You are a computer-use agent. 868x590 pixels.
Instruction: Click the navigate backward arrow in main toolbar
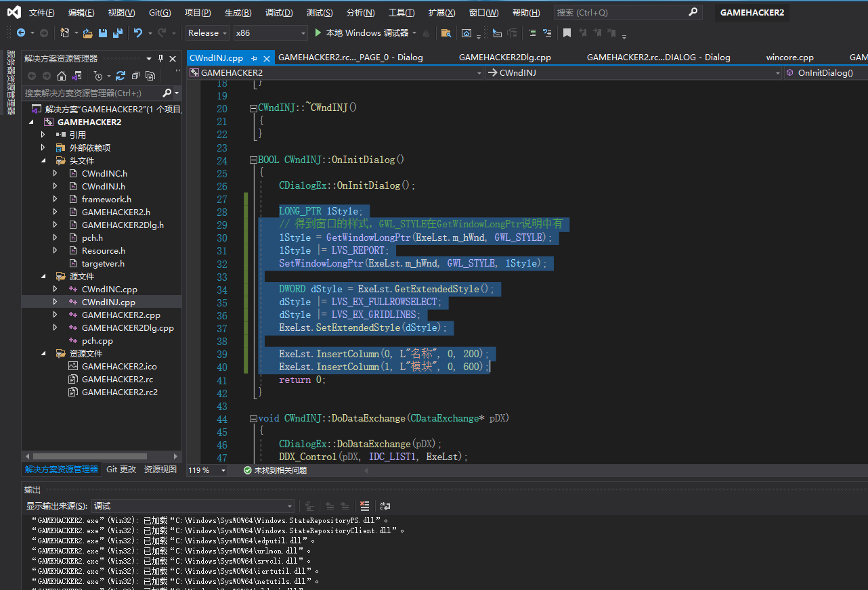(x=20, y=32)
